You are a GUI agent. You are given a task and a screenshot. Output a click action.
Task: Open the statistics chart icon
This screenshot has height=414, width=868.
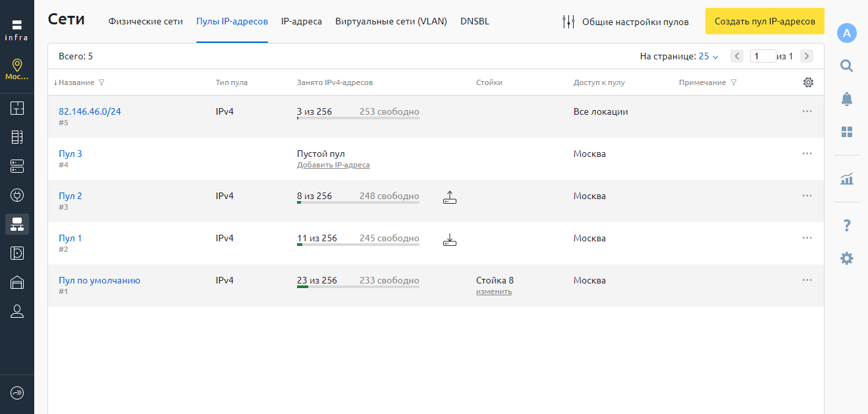click(x=847, y=178)
